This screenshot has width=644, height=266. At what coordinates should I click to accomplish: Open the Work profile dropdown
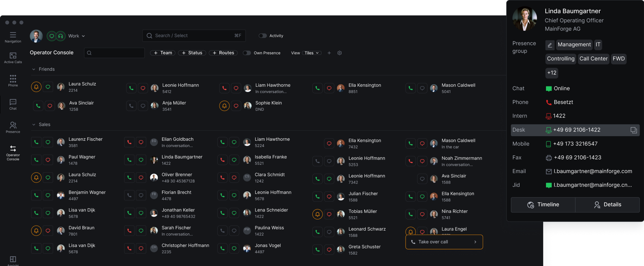(x=76, y=36)
